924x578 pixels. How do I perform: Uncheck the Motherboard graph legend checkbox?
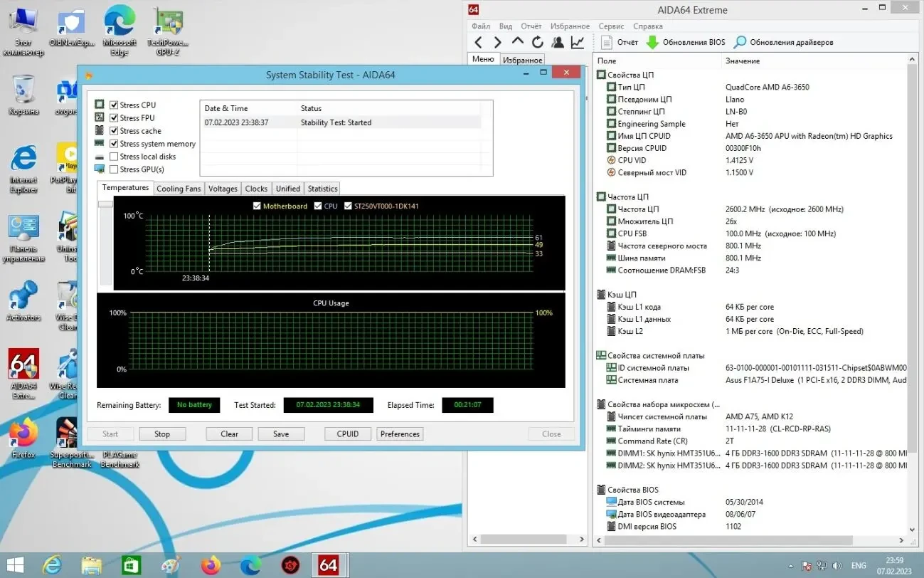[257, 206]
